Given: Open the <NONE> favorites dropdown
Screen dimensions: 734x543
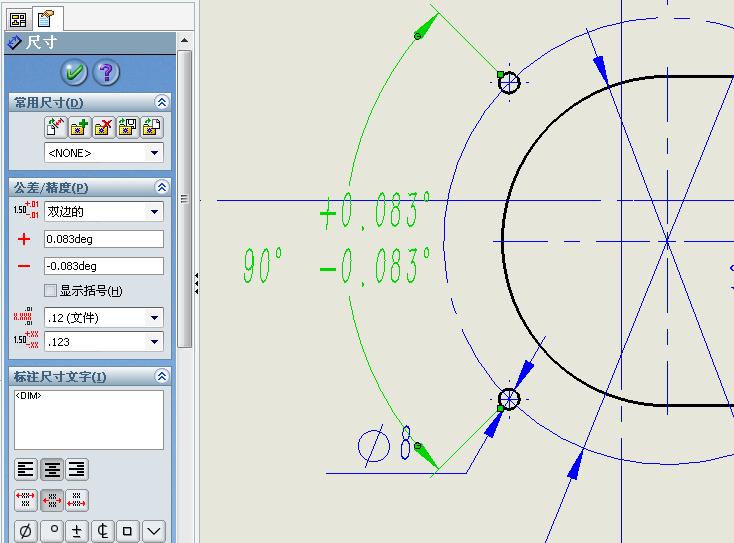Looking at the screenshot, I should [x=104, y=153].
